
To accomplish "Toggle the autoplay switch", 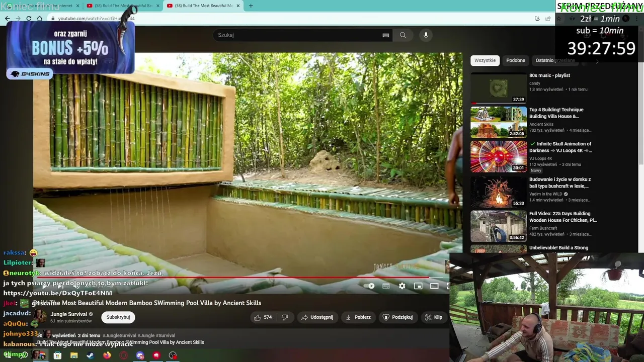I will (369, 286).
